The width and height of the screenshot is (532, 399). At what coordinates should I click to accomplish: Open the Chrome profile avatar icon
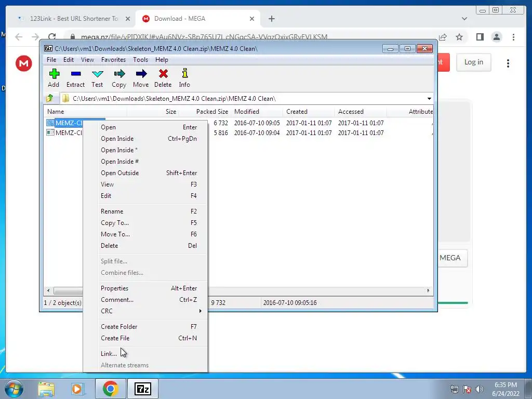pyautogui.click(x=497, y=37)
